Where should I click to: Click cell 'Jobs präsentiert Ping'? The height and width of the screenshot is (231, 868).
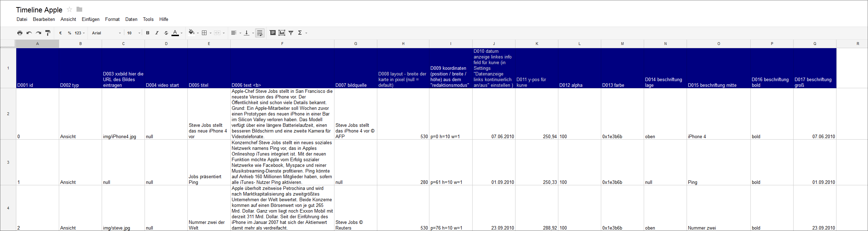tap(209, 162)
